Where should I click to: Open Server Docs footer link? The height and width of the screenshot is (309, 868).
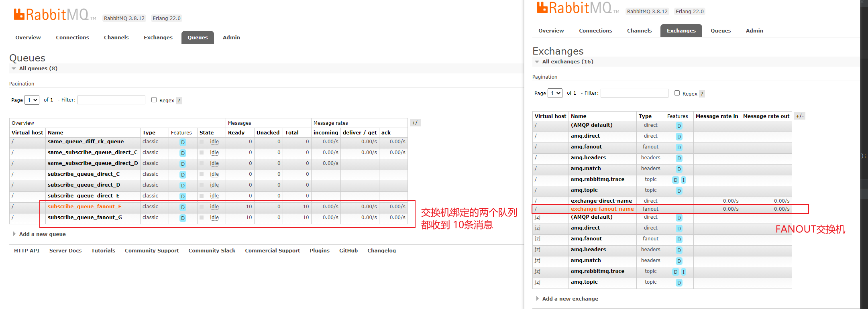pyautogui.click(x=65, y=251)
